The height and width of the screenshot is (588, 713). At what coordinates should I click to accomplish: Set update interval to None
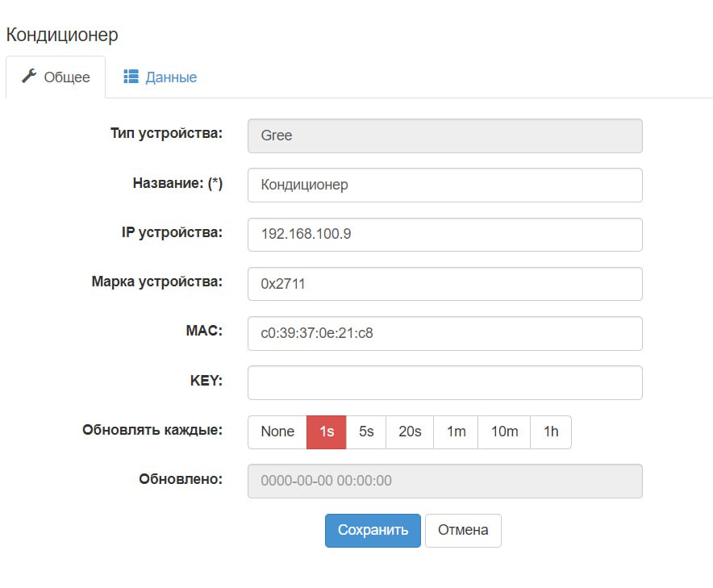click(277, 432)
